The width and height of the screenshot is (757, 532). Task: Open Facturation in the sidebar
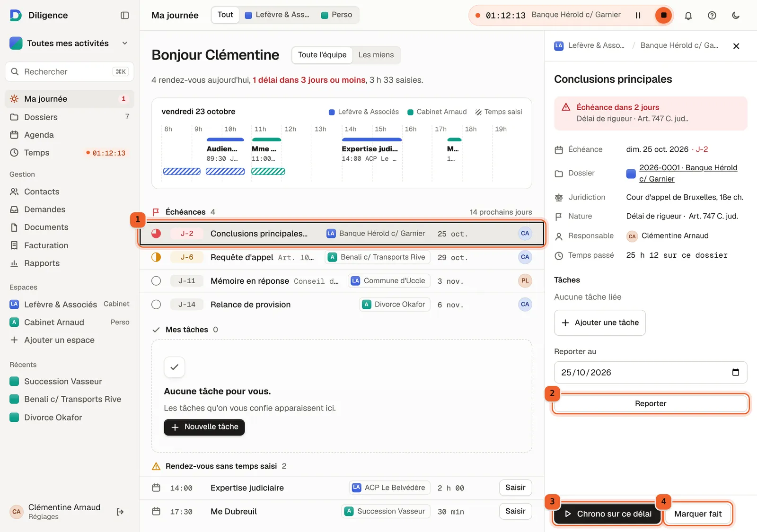pyautogui.click(x=70, y=245)
